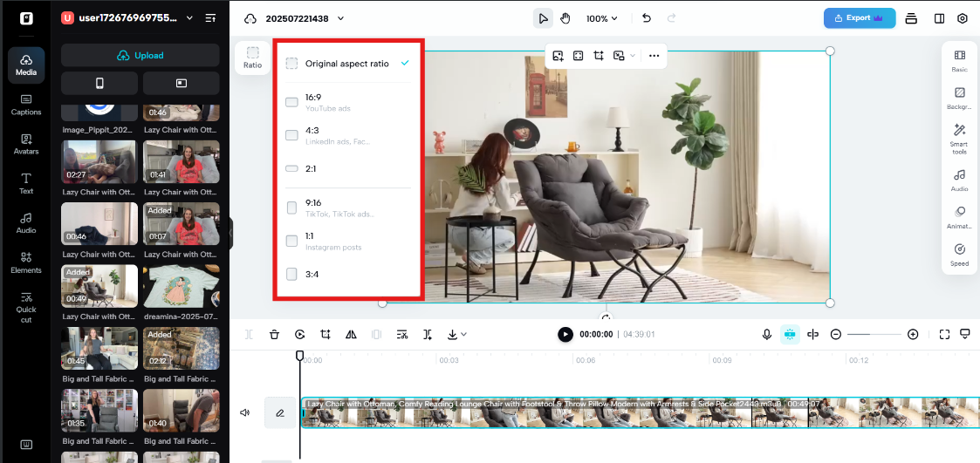This screenshot has height=463, width=980.
Task: Open settings hexagon icon at top right
Action: [x=963, y=18]
